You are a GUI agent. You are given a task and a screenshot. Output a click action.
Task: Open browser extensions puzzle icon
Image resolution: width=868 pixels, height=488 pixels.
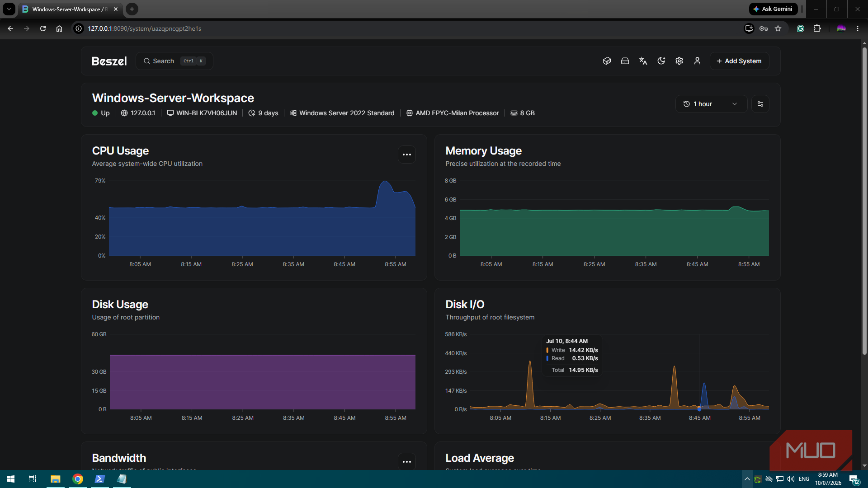click(817, 28)
